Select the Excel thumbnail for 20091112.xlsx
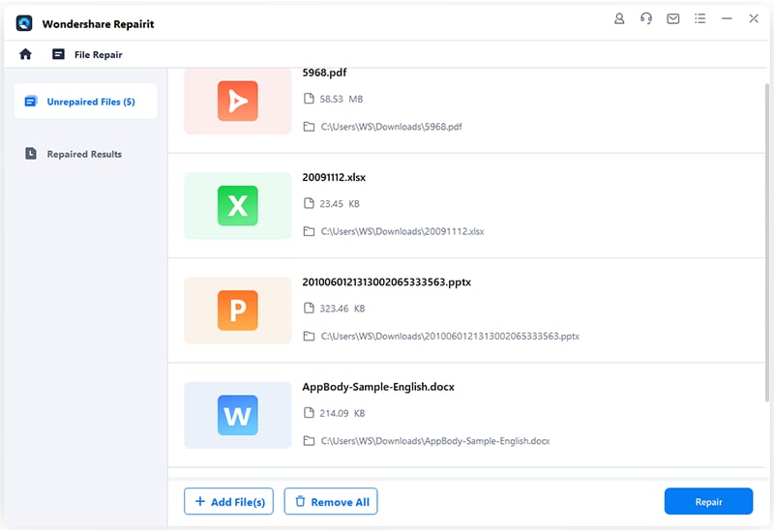The width and height of the screenshot is (774, 532). 238,205
